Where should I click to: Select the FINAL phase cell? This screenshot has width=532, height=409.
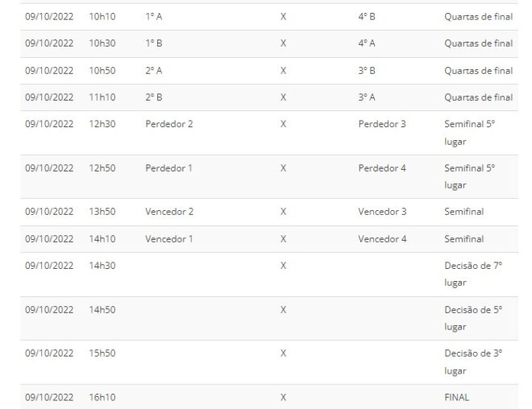coord(456,397)
